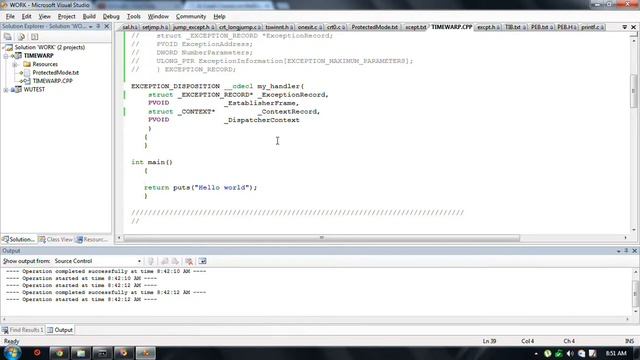Expand the Resources folder
The width and height of the screenshot is (640, 360).
15,64
